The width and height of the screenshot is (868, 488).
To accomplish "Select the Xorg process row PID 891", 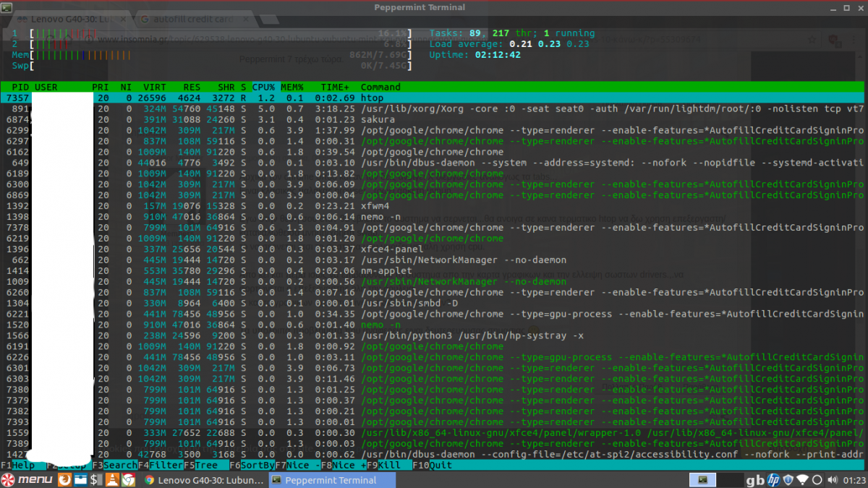I will [434, 108].
